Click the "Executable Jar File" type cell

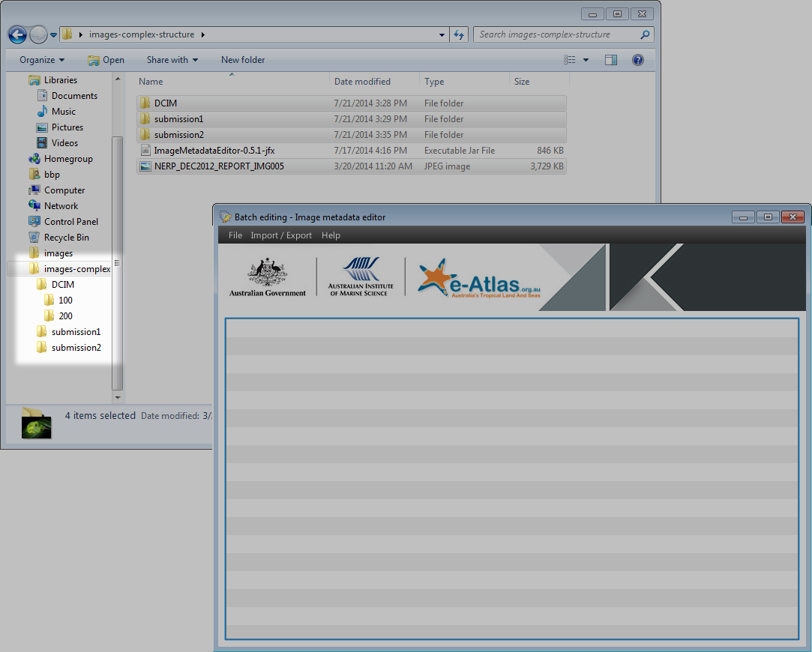pyautogui.click(x=460, y=151)
